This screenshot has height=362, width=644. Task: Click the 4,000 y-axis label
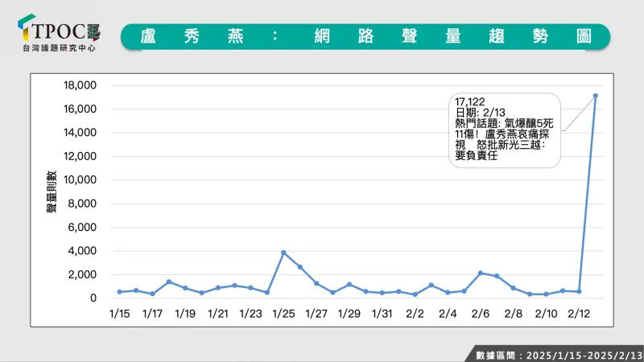[x=82, y=251]
